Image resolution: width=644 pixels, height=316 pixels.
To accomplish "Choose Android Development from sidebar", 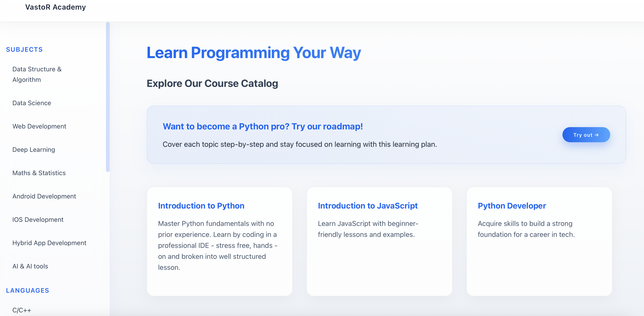I will [44, 196].
